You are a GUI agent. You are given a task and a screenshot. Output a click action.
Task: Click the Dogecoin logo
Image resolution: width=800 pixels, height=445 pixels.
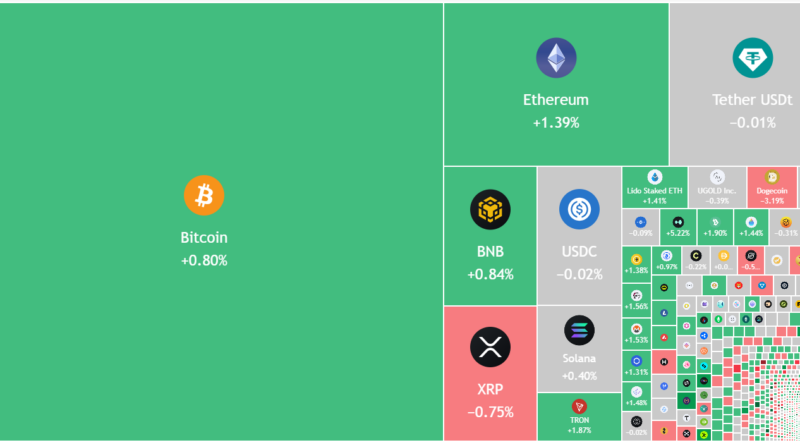tap(771, 177)
